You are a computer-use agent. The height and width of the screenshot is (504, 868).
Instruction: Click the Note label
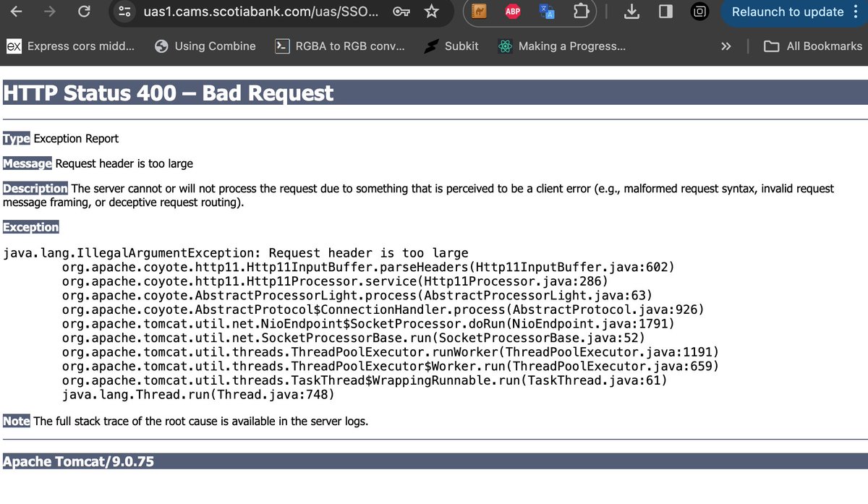[x=17, y=421]
